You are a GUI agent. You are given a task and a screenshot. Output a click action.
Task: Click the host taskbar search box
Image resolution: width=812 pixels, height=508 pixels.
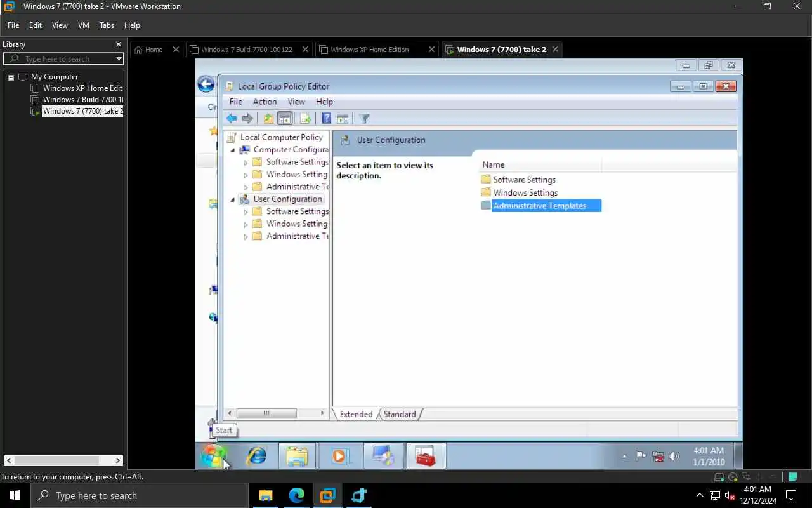(139, 495)
